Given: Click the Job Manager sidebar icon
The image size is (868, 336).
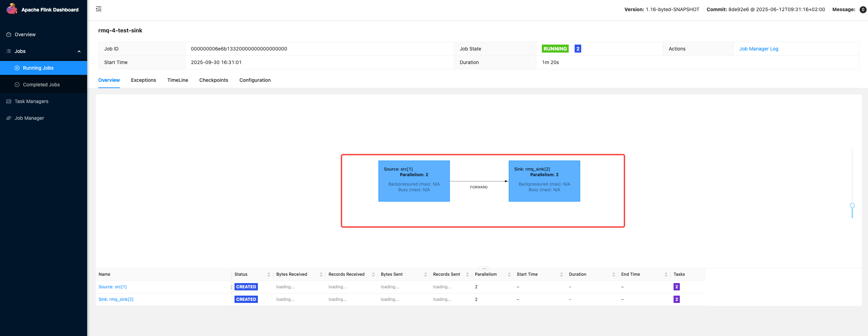Looking at the screenshot, I should (9, 118).
